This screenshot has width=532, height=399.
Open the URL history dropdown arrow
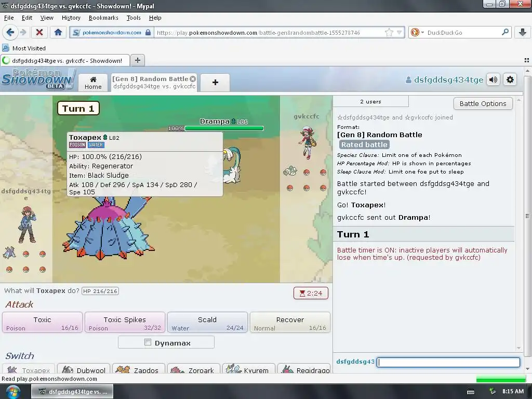coord(400,33)
